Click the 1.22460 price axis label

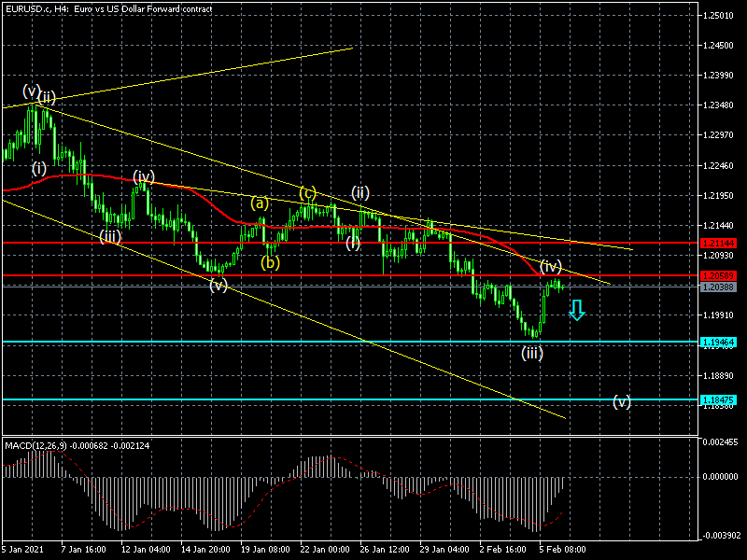tap(718, 166)
